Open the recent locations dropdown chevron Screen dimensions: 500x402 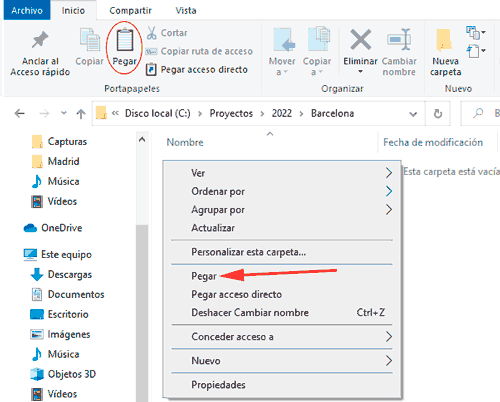click(x=64, y=113)
